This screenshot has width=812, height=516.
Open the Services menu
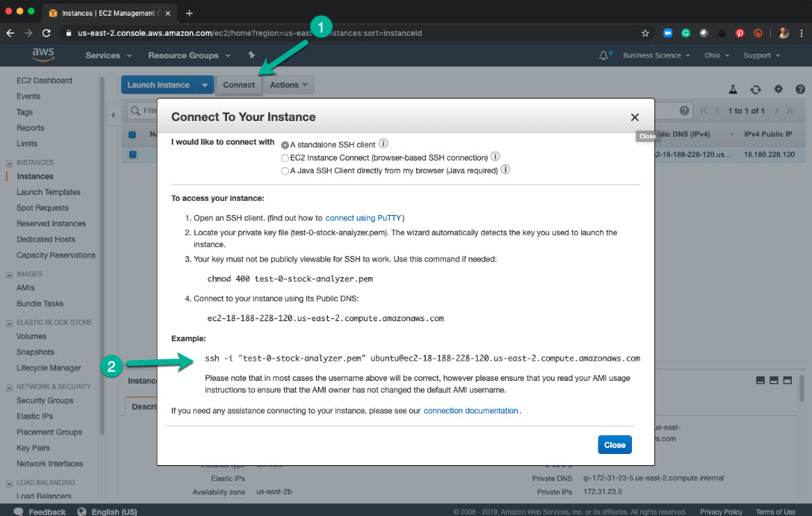point(108,55)
